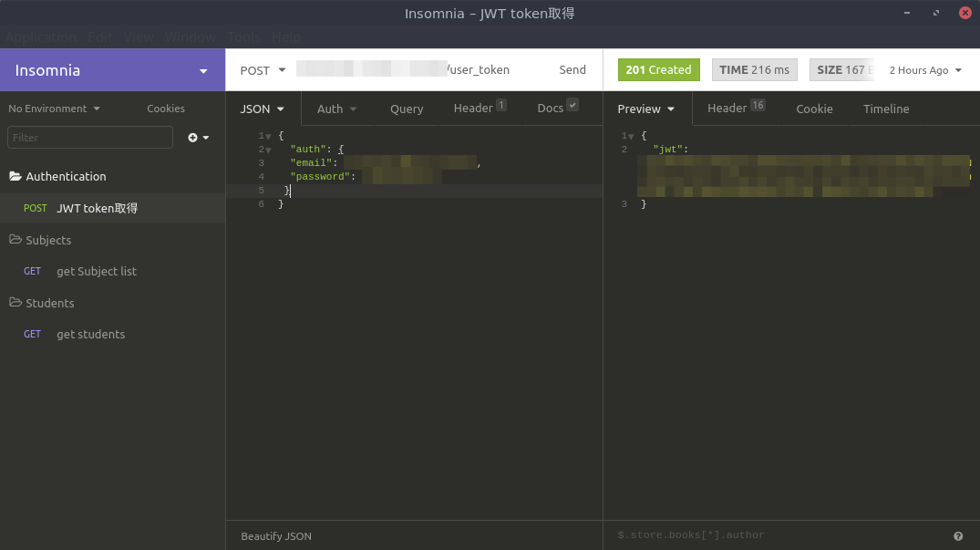Screen dimensions: 980x550
Task: Open the Authentication folder icon
Action: [16, 176]
